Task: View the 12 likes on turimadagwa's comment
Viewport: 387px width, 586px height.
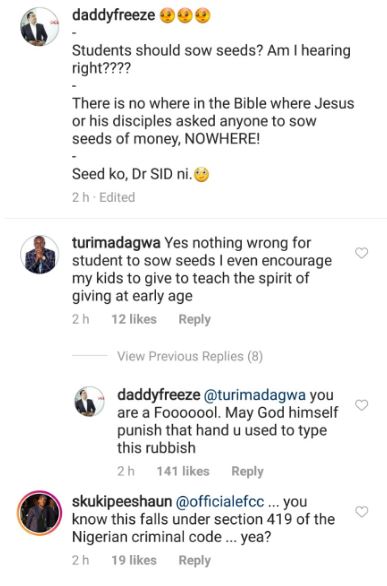Action: tap(134, 319)
